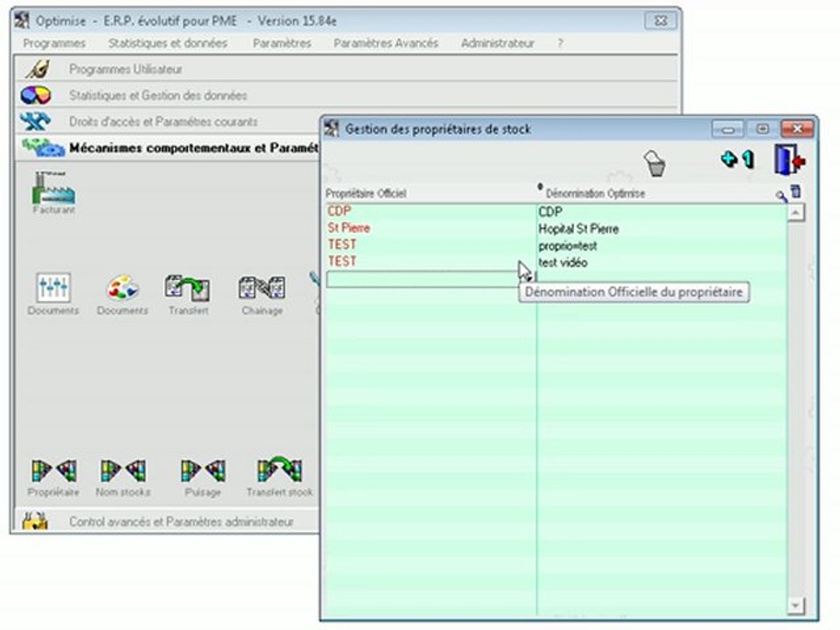Select the test vidéo denomination cell
The image size is (840, 630).
coord(662,262)
